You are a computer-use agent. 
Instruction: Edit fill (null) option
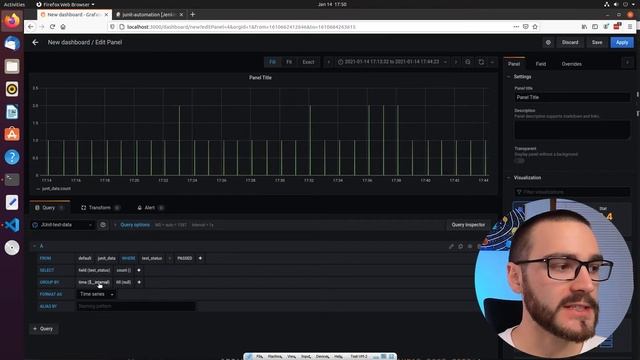(124, 282)
